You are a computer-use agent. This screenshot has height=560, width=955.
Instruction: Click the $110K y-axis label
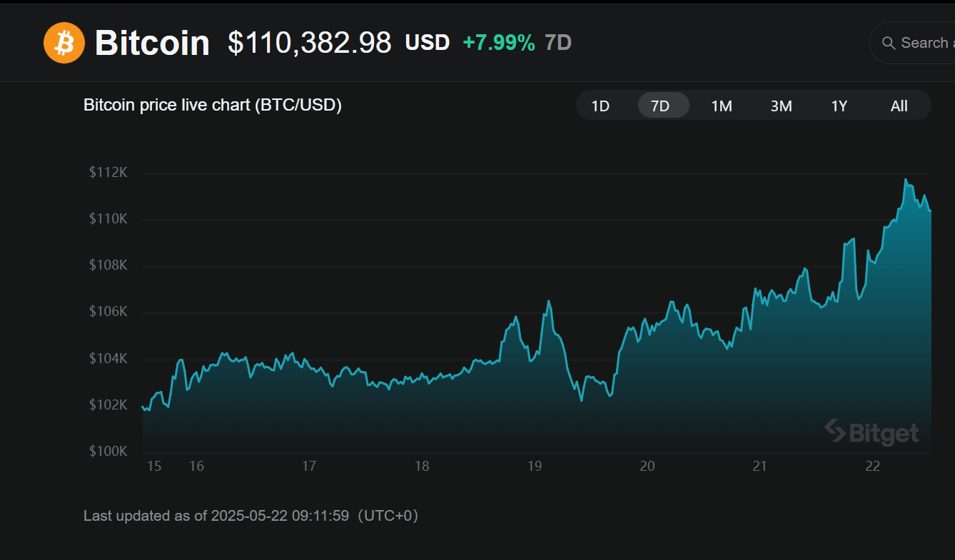tap(108, 218)
